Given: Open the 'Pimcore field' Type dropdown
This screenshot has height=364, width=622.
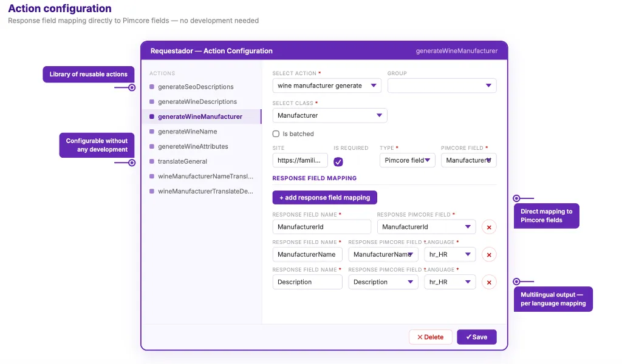Looking at the screenshot, I should coord(408,160).
